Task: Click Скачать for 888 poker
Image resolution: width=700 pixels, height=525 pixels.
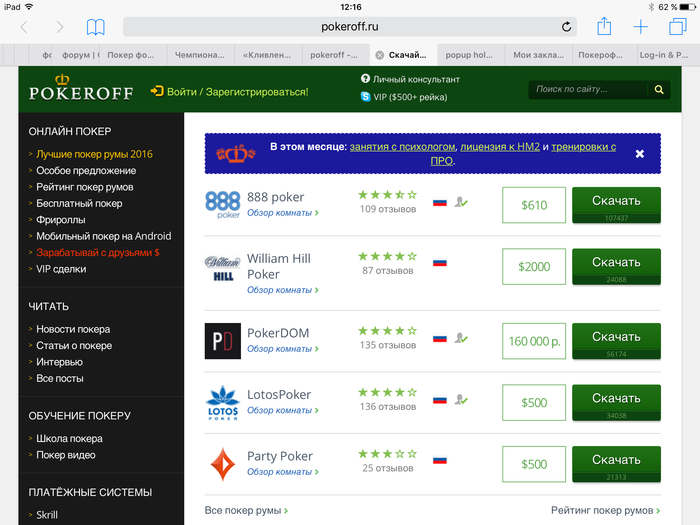Action: click(617, 205)
